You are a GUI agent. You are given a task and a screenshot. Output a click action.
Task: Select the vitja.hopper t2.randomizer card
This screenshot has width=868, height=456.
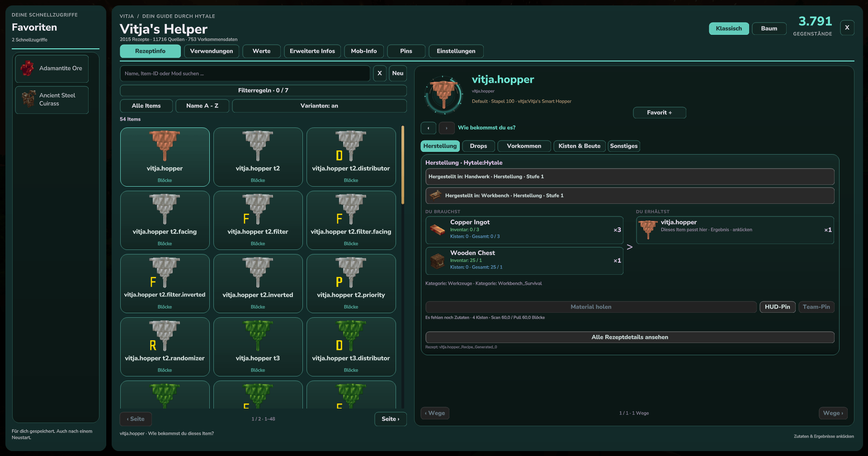click(x=165, y=347)
